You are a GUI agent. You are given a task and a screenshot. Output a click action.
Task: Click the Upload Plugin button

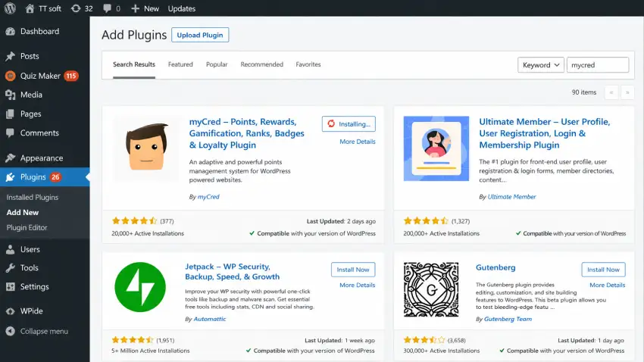pos(200,35)
